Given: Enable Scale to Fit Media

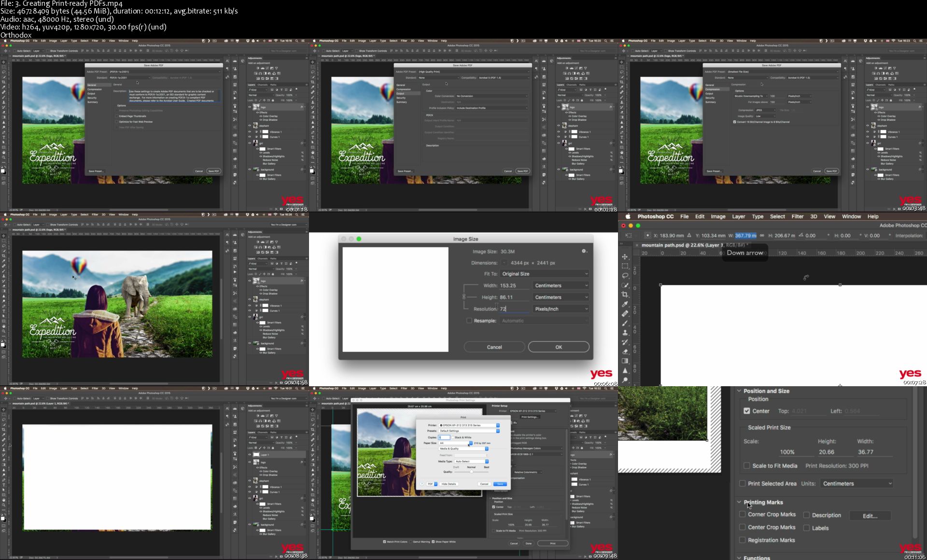Looking at the screenshot, I should 747,466.
